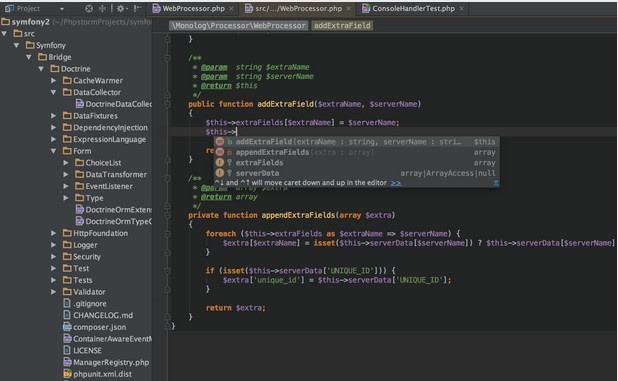Expand the Validator folder arrow
618x381 pixels.
click(x=54, y=292)
